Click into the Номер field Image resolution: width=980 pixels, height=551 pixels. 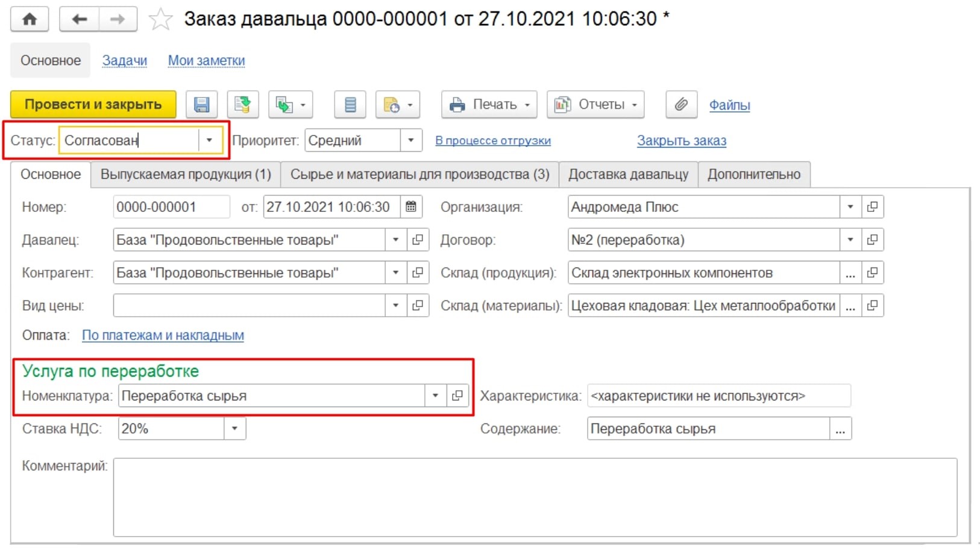click(x=171, y=207)
